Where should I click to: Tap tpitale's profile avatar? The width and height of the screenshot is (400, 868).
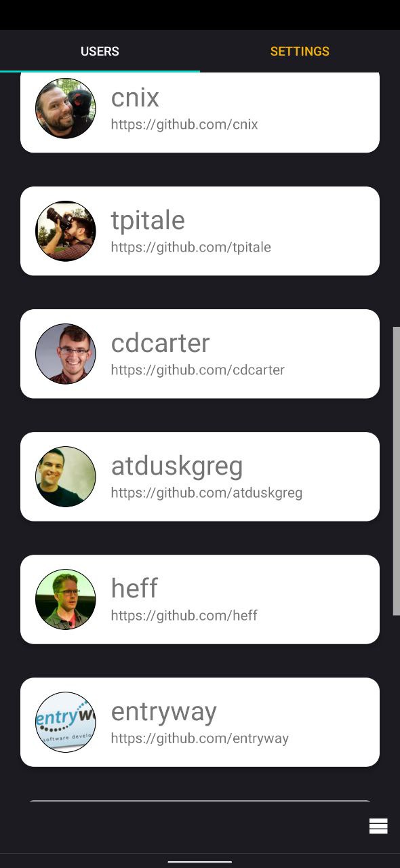click(x=66, y=231)
